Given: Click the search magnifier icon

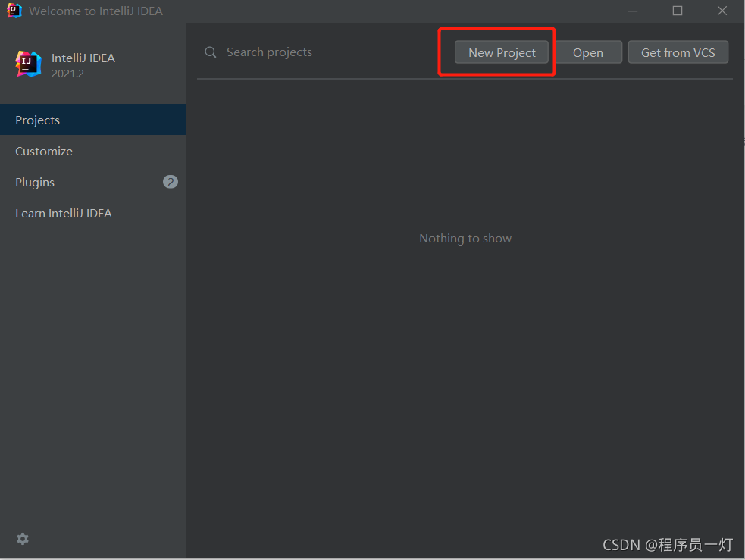Looking at the screenshot, I should point(211,52).
